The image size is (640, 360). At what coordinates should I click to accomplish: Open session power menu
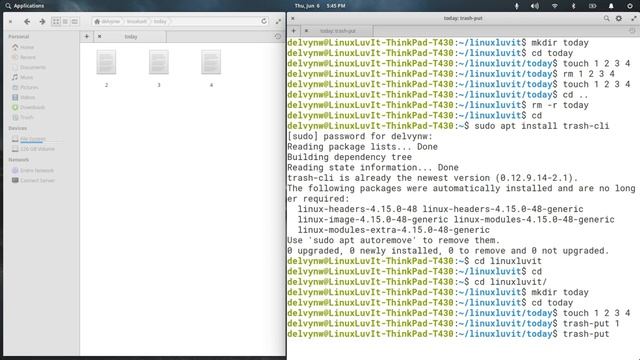click(x=630, y=6)
